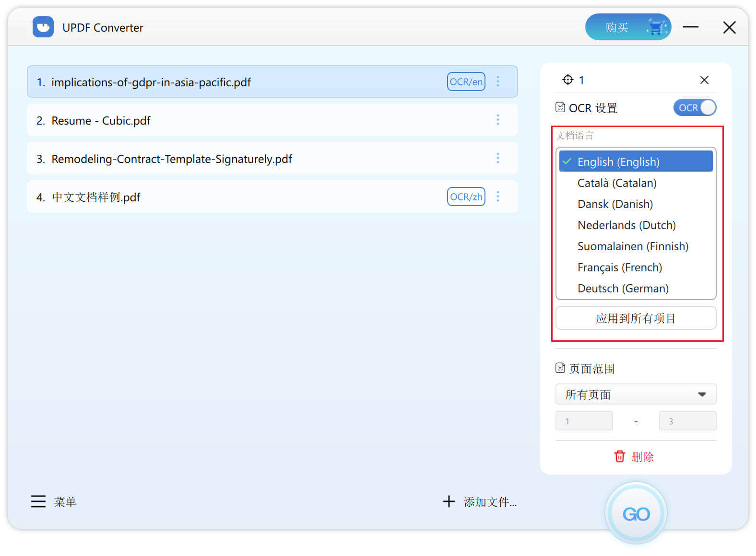Image resolution: width=756 pixels, height=556 pixels.
Task: Select Remodeling-Contract-Template-Signaturely.pdf row
Action: pos(272,158)
